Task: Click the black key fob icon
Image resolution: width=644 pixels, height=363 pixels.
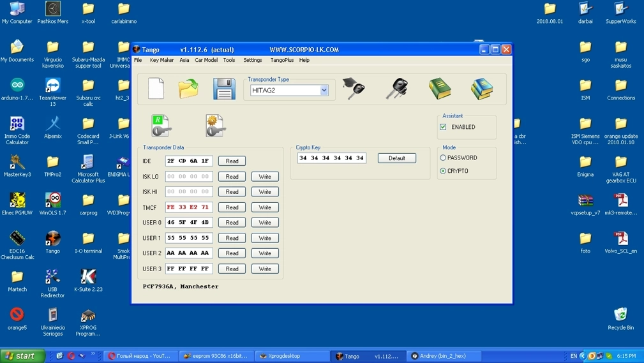Action: (397, 88)
